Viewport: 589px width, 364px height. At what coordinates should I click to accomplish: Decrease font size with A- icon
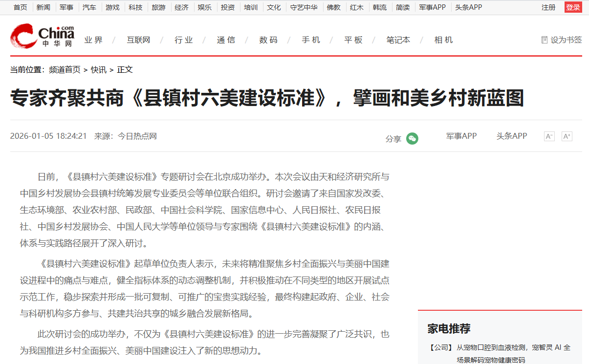pyautogui.click(x=549, y=136)
